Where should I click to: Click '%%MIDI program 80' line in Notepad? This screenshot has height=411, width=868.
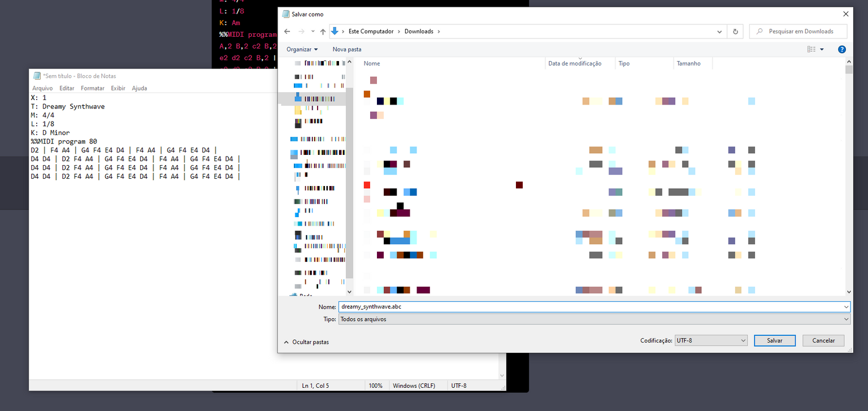click(x=64, y=141)
